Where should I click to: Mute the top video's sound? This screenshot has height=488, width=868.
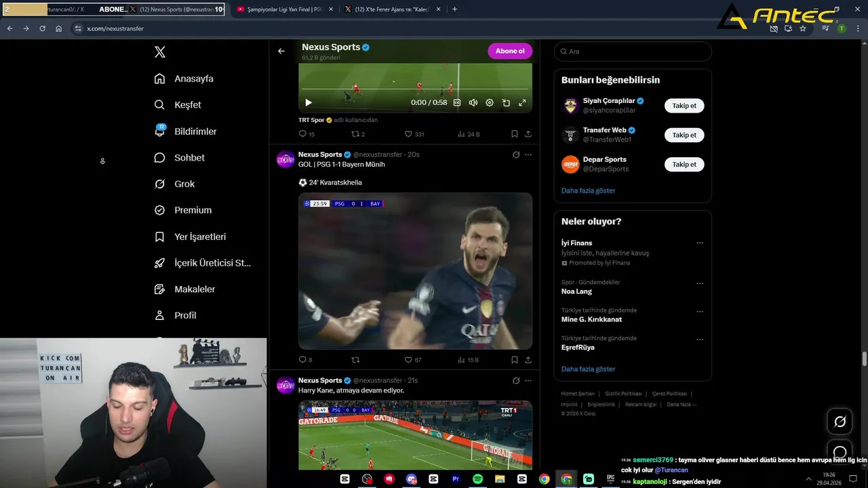pos(473,102)
